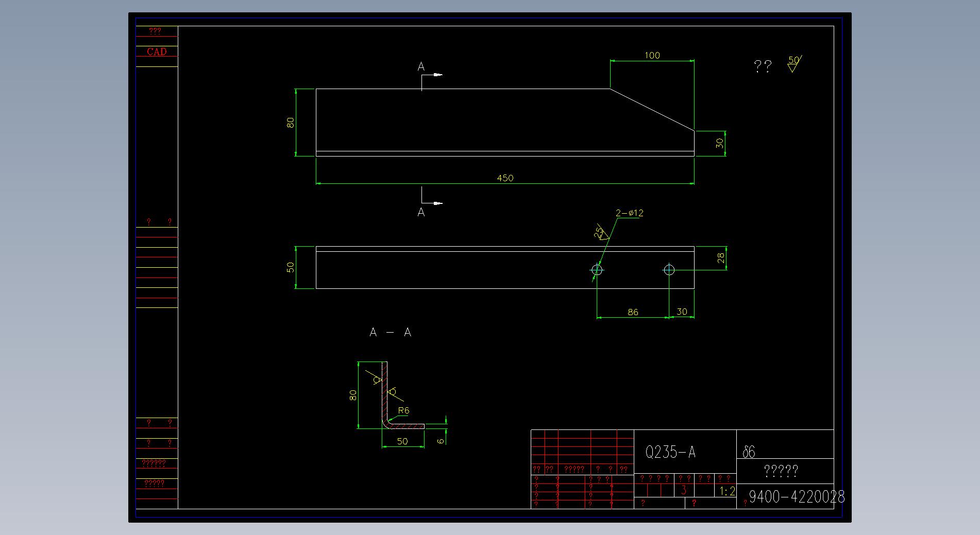Select the 450 overall length dimension
Screen dimensions: 980x535
point(505,178)
